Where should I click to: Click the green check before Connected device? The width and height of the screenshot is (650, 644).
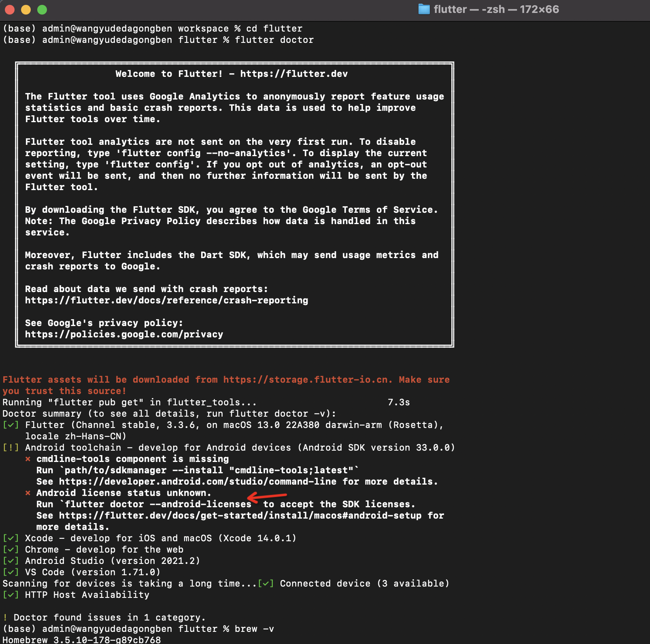pyautogui.click(x=266, y=584)
